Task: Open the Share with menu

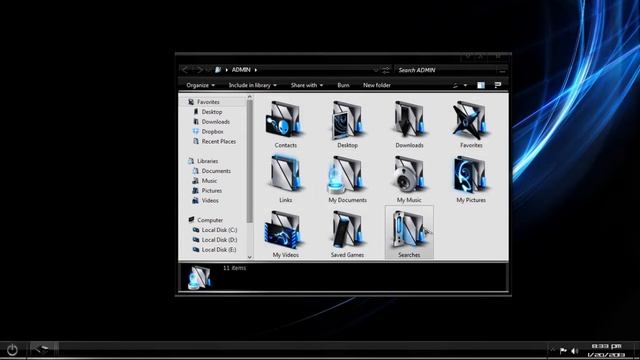Action: (307, 85)
